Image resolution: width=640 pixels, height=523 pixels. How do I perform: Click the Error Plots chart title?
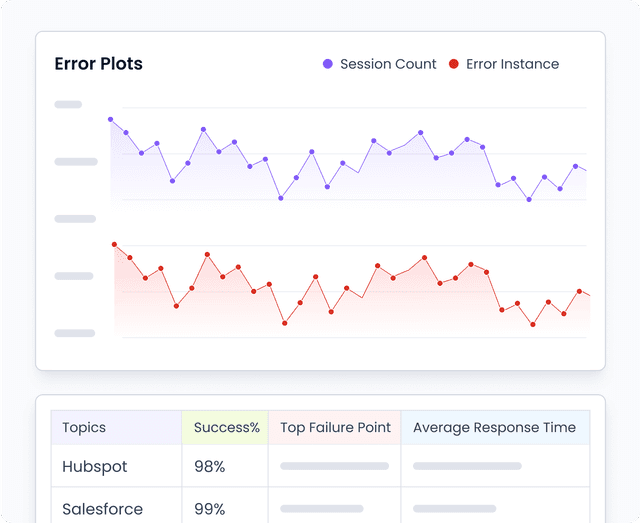99,64
